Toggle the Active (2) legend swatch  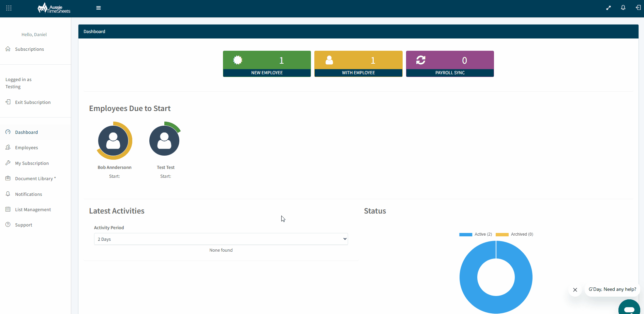(466, 234)
